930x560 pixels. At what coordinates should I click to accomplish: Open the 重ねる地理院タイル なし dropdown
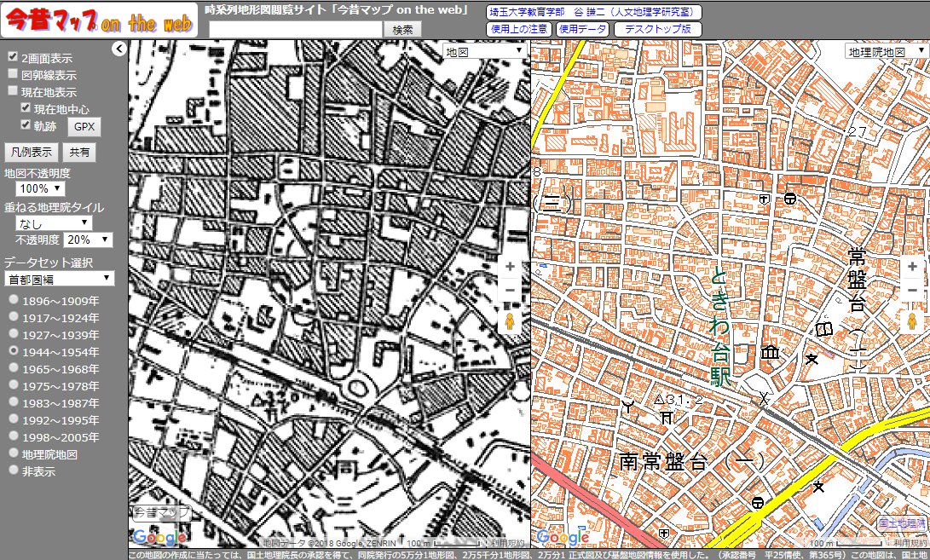[x=54, y=223]
